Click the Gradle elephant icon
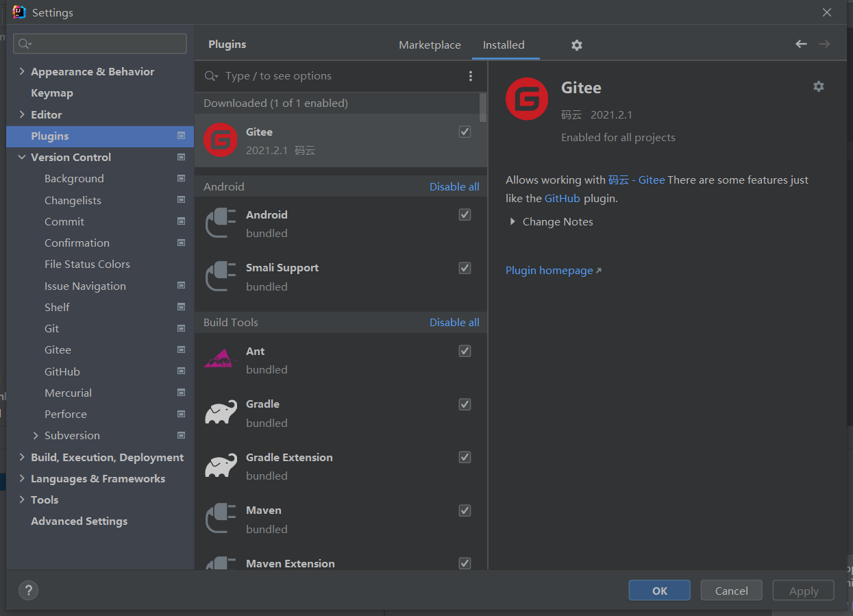This screenshot has width=853, height=616. click(x=221, y=412)
